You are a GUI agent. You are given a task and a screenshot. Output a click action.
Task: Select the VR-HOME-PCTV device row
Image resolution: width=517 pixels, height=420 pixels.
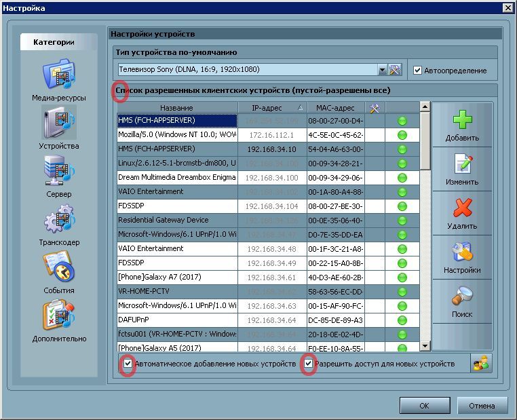(176, 291)
